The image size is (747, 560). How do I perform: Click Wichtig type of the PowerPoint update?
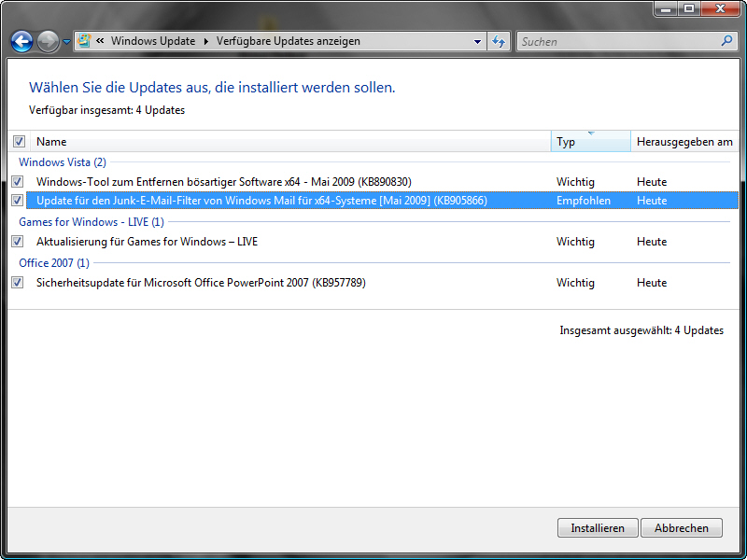[575, 283]
